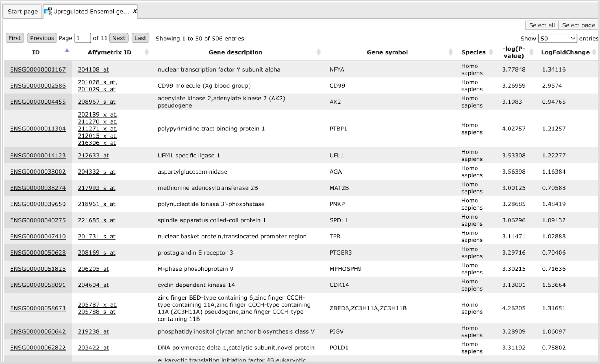Open probe link 205788_s_at
Screen dimensions: 600x364
point(97,312)
